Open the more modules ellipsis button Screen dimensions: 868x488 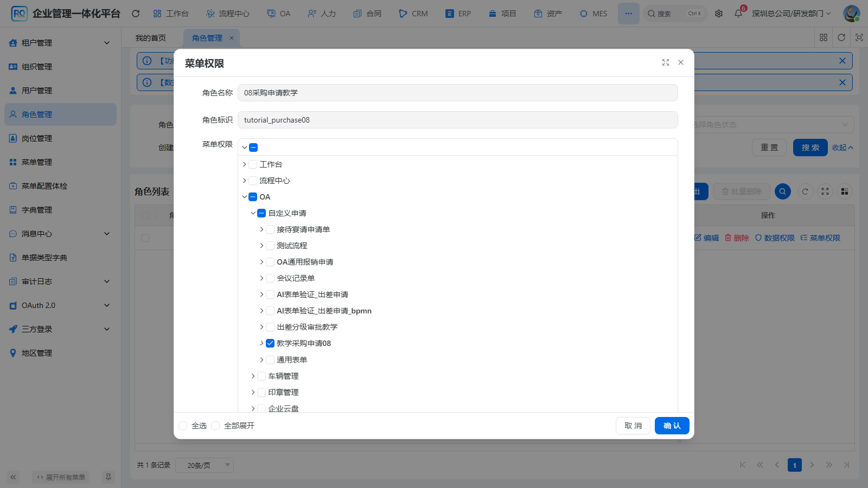click(628, 14)
